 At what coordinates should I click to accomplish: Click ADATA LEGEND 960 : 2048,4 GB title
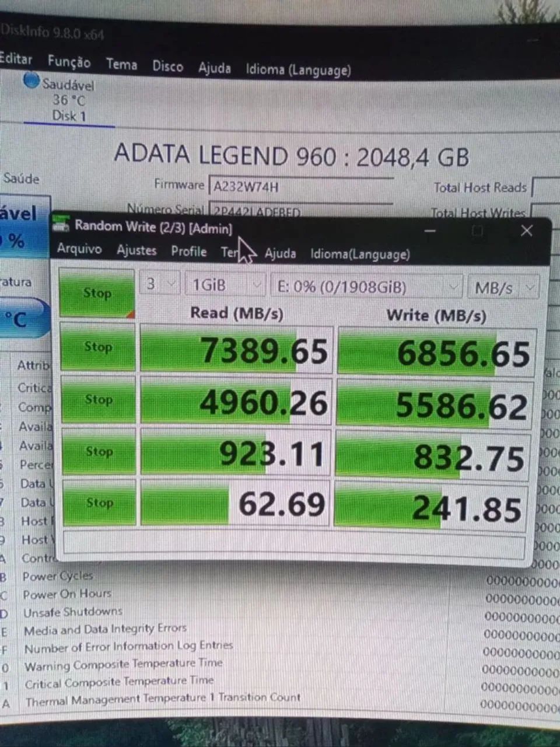click(292, 156)
